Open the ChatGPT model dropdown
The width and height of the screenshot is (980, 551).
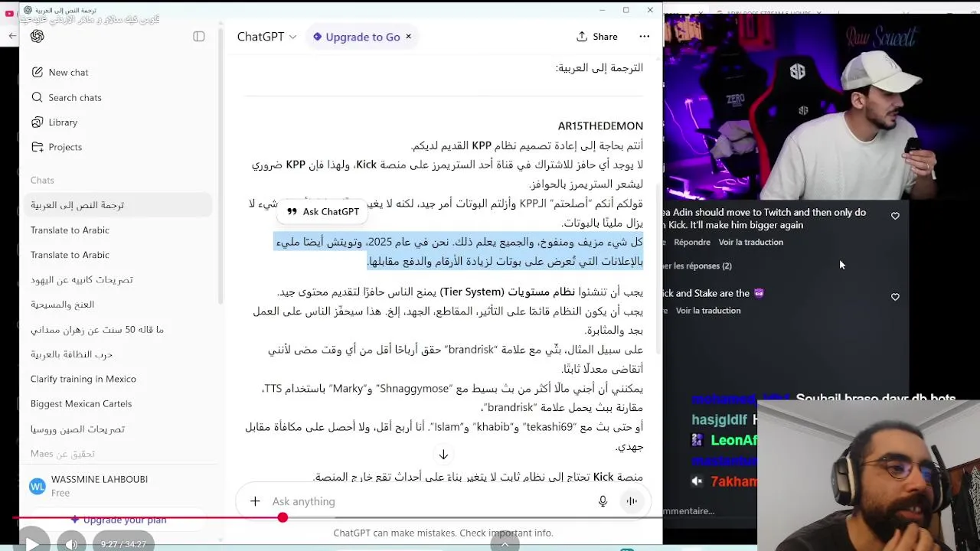[x=266, y=36]
